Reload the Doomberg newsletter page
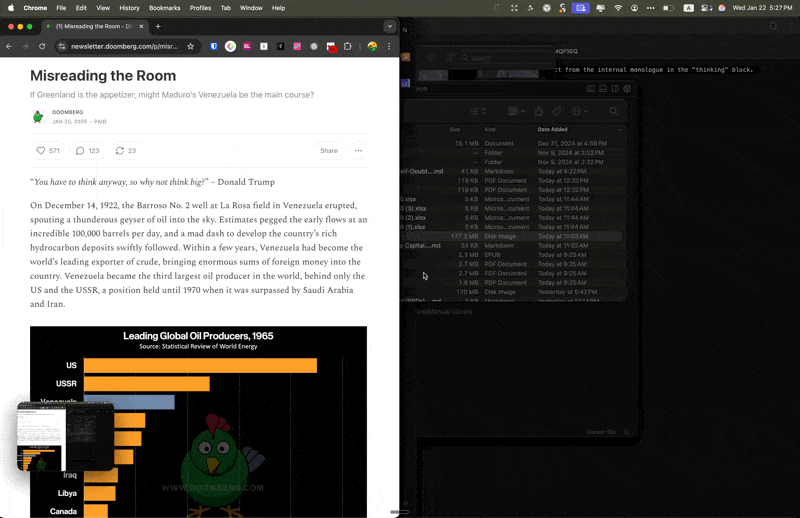Image resolution: width=800 pixels, height=518 pixels. point(42,46)
